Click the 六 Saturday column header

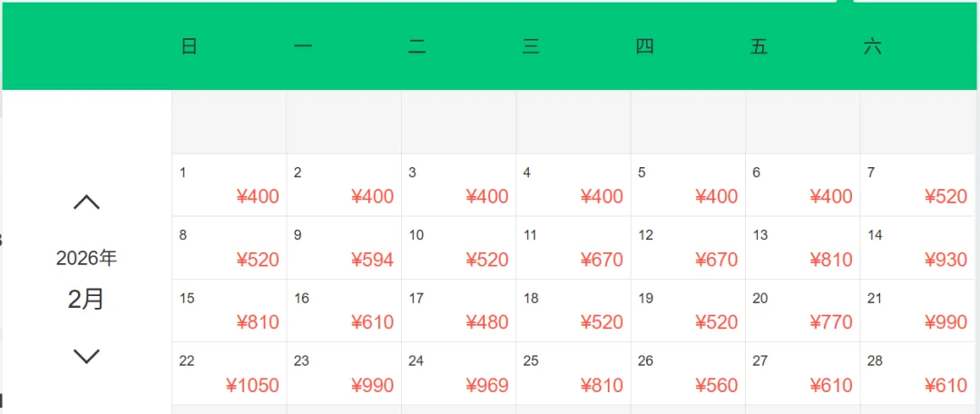tap(873, 47)
